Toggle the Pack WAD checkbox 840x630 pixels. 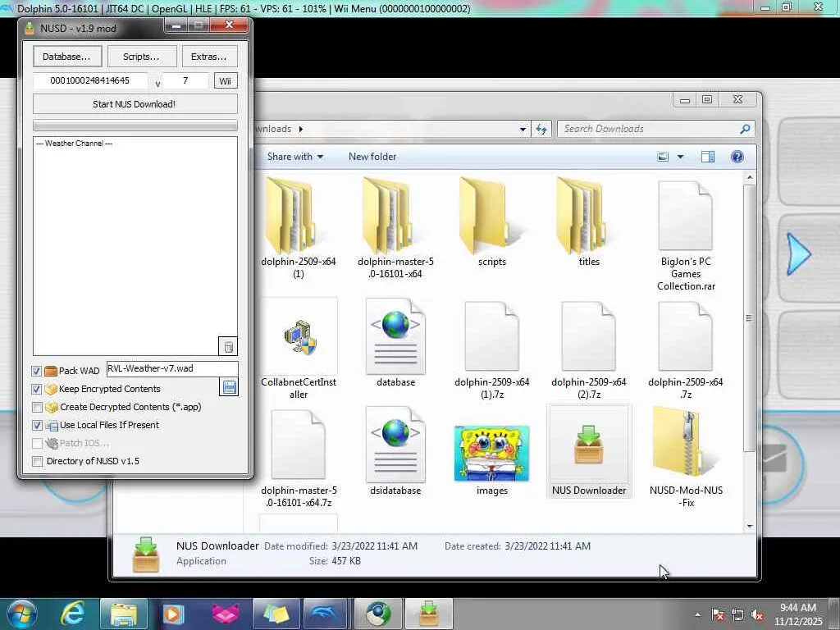(x=36, y=371)
